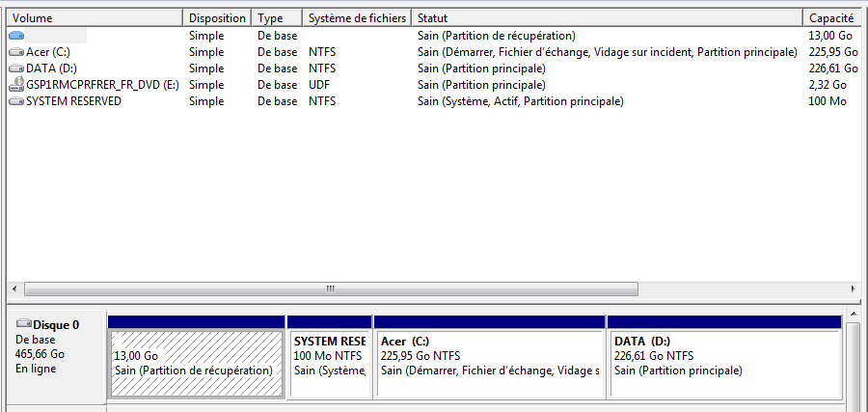Viewport: 868px width, 412px height.
Task: Select the unnamed recovery volume drive icon
Action: [x=16, y=36]
